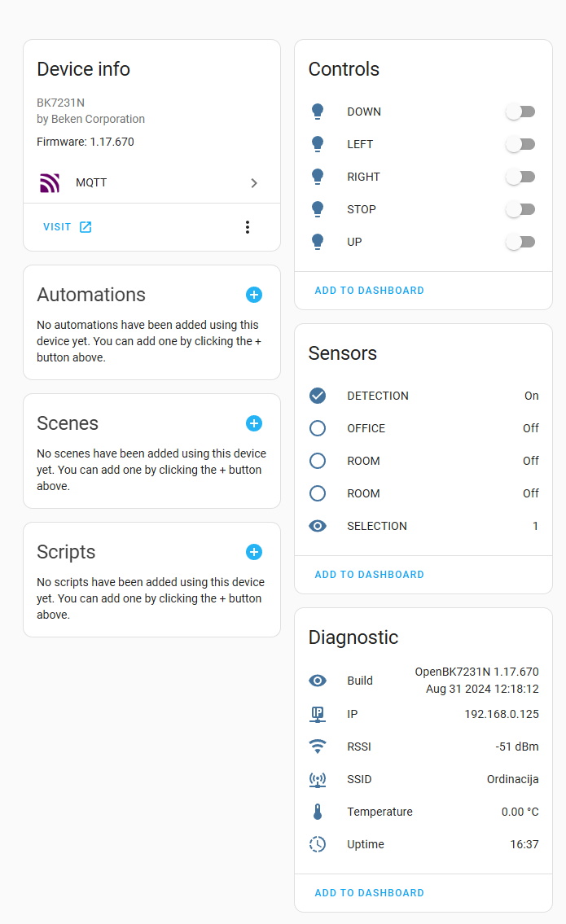The height and width of the screenshot is (924, 566).
Task: Add Diagnostic entities to dashboard
Action: 369,893
